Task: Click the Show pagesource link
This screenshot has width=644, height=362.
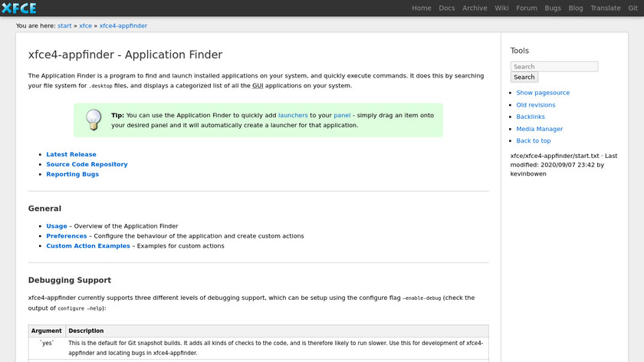Action: point(543,93)
